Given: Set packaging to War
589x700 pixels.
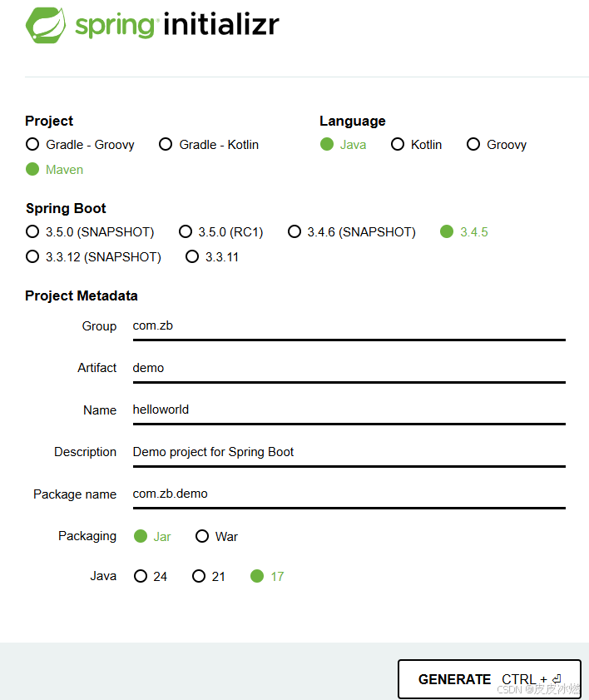Looking at the screenshot, I should point(202,536).
